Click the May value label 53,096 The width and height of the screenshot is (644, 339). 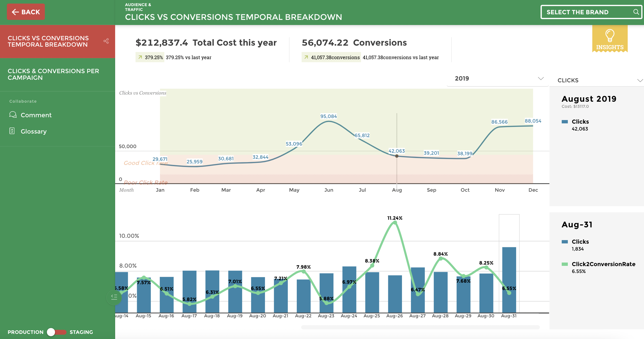click(x=294, y=144)
